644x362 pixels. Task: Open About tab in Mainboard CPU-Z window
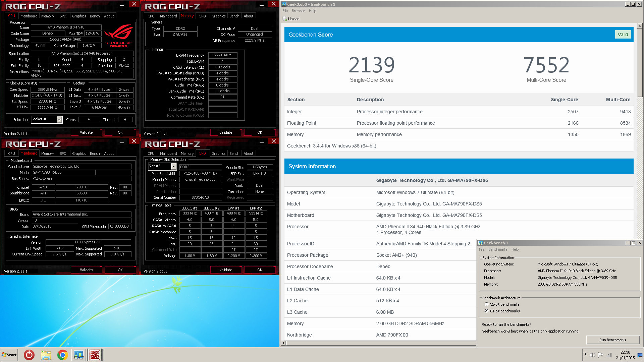point(109,154)
